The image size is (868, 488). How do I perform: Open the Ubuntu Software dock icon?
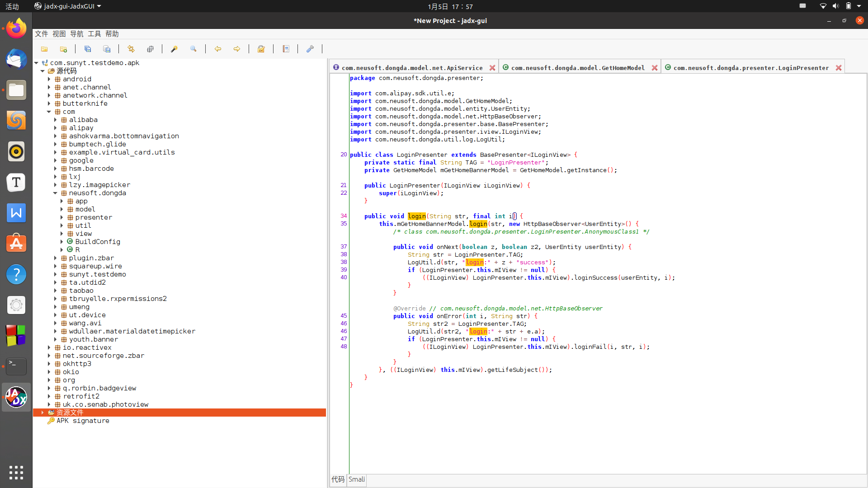(x=16, y=244)
